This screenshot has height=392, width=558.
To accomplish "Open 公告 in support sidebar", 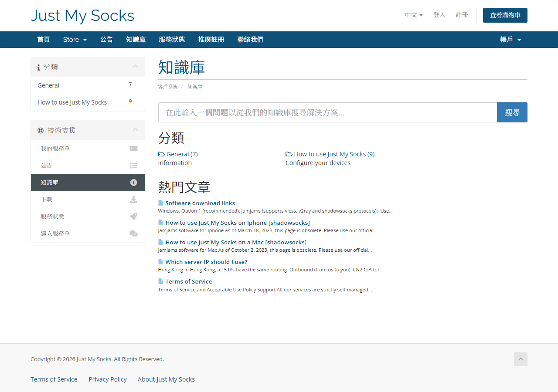I will point(88,166).
